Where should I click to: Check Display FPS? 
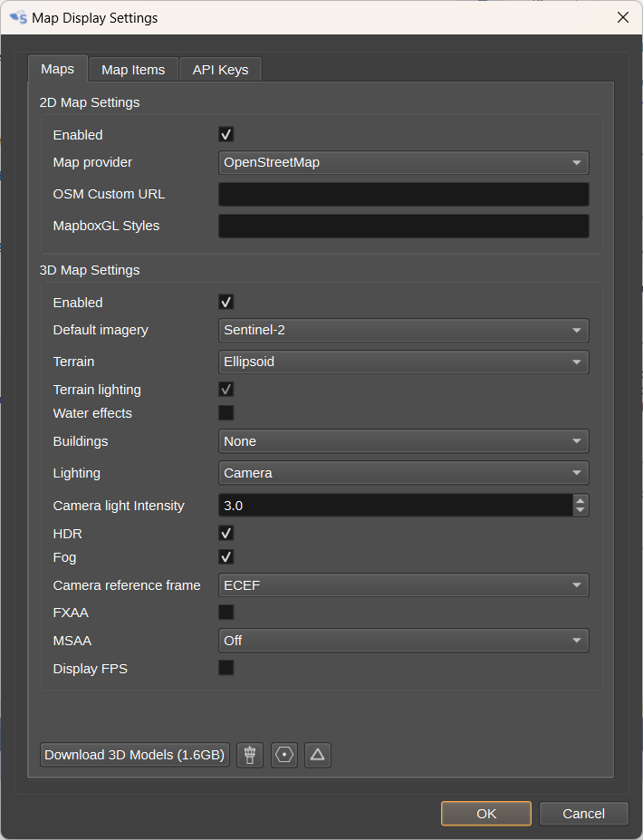[225, 668]
